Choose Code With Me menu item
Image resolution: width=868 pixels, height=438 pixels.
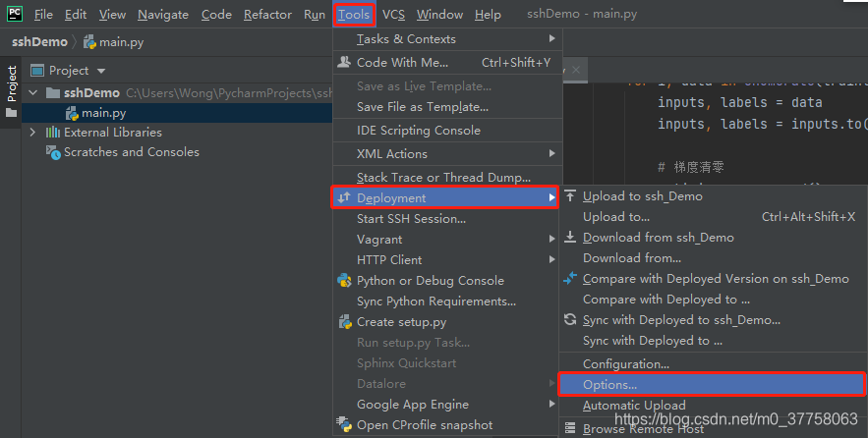(x=447, y=63)
